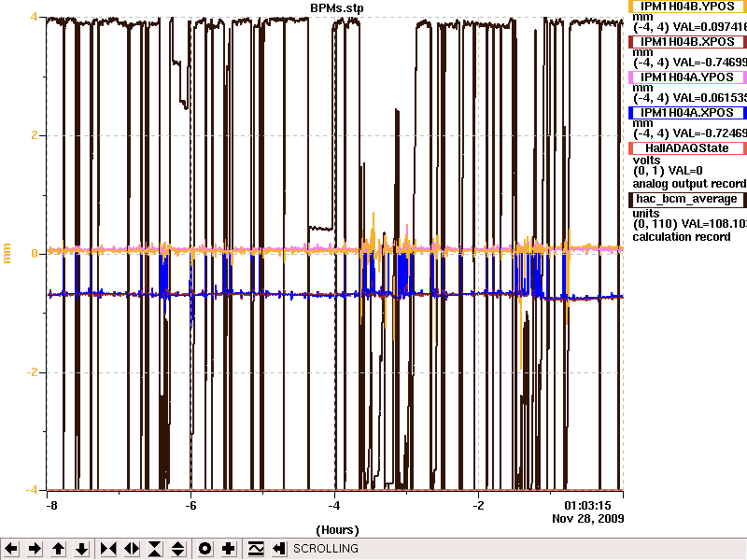Click the BPMs.stp graph title
This screenshot has height=560, width=747.
coord(337,8)
